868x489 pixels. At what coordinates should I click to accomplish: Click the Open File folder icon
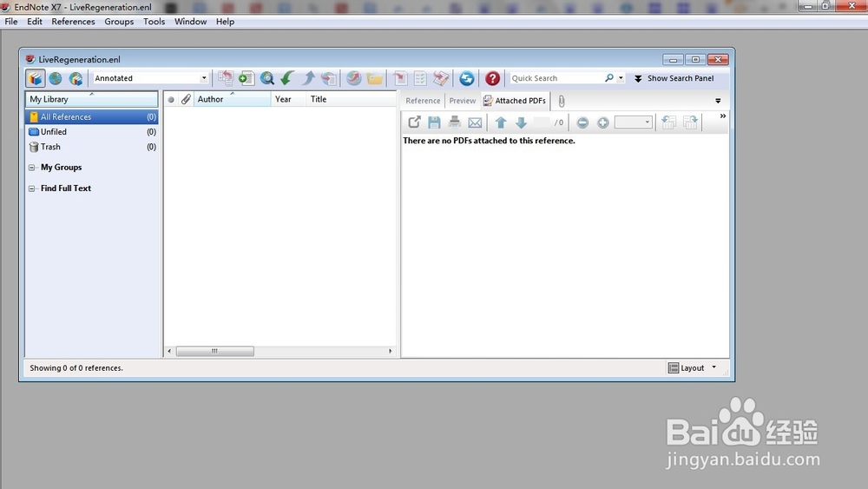click(375, 78)
